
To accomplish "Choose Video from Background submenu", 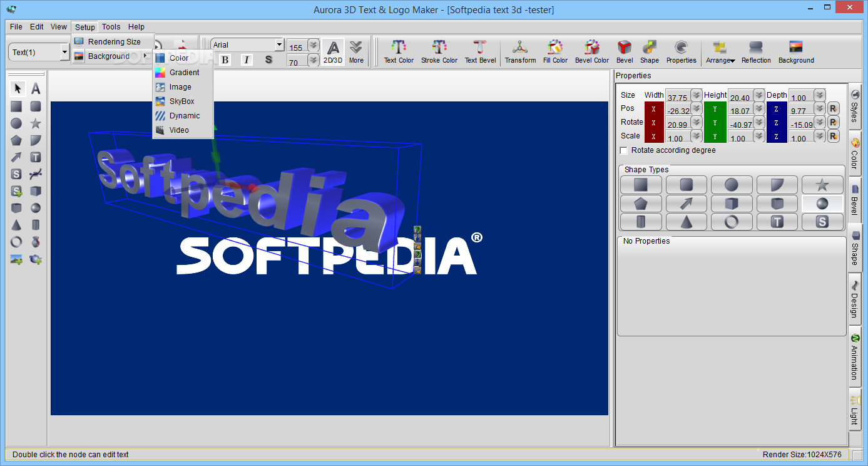I will coord(183,130).
